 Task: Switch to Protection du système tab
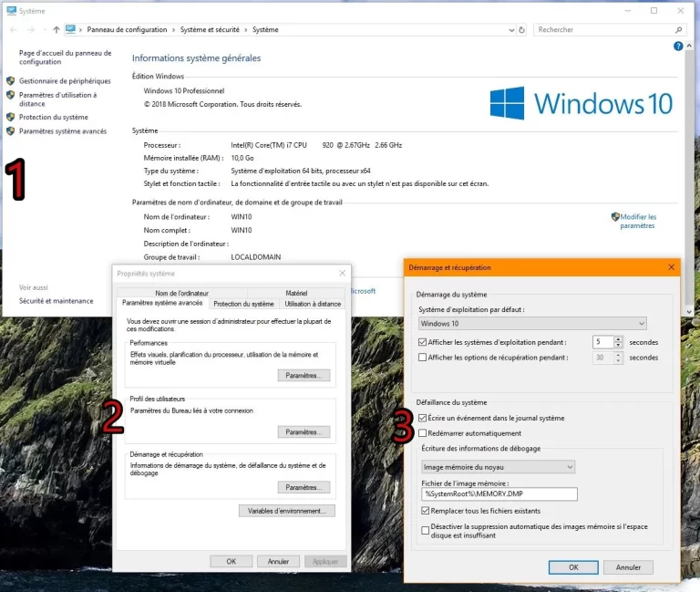[x=243, y=304]
